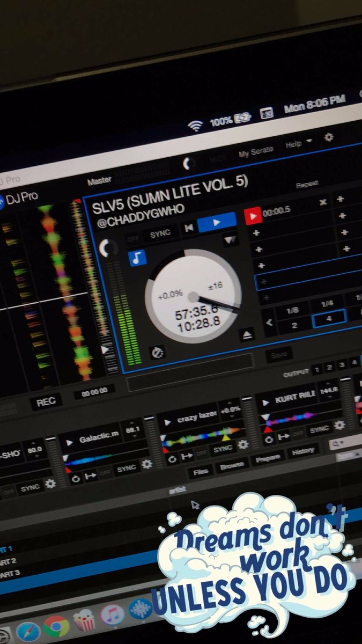Set play-from mode arrow on Galactic.m slot

click(91, 475)
